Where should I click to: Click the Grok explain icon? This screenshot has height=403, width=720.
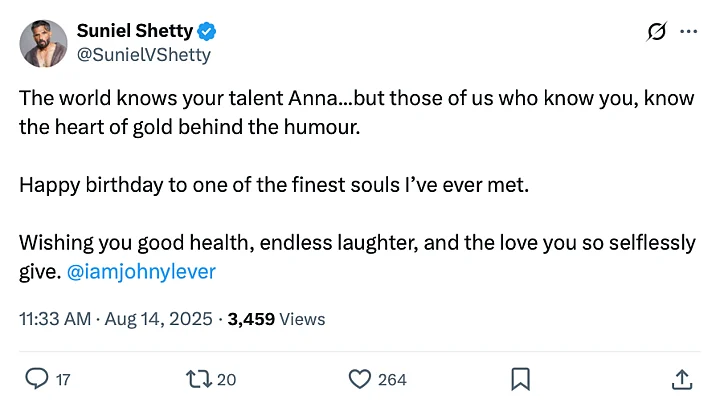tap(656, 31)
